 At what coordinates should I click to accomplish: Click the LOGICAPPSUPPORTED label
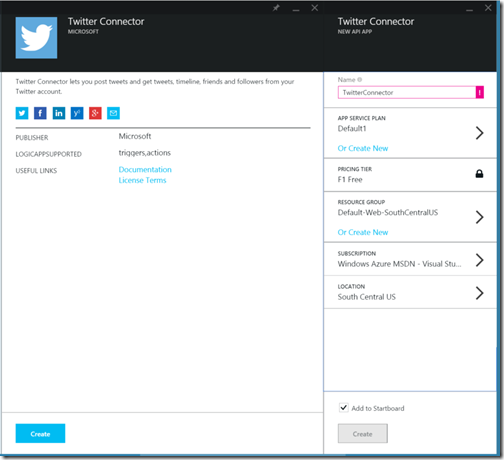[49, 154]
